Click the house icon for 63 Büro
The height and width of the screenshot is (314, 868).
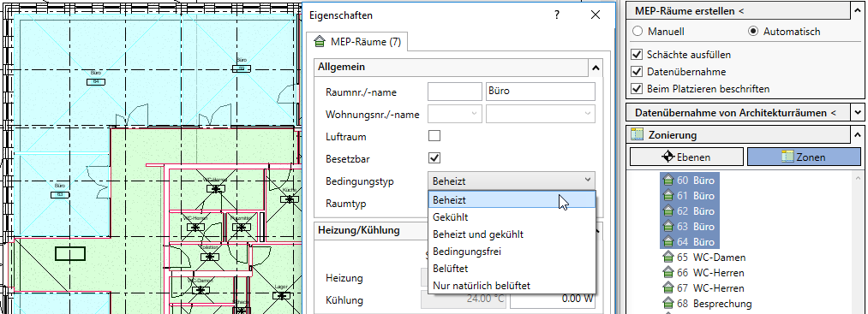tap(668, 227)
